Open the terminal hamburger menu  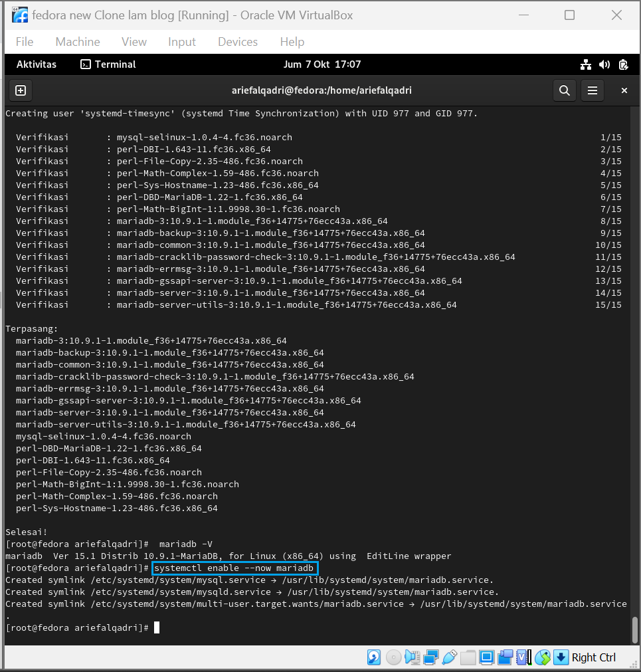pos(593,90)
